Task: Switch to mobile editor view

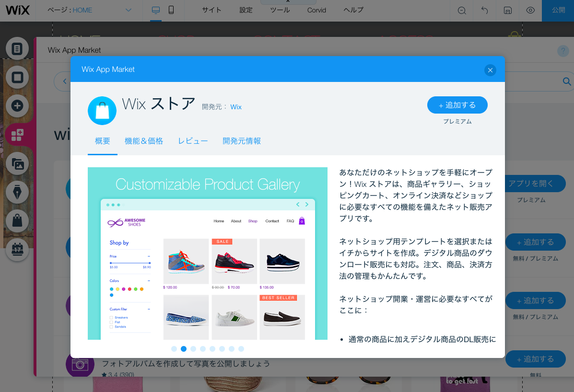Action: point(171,10)
